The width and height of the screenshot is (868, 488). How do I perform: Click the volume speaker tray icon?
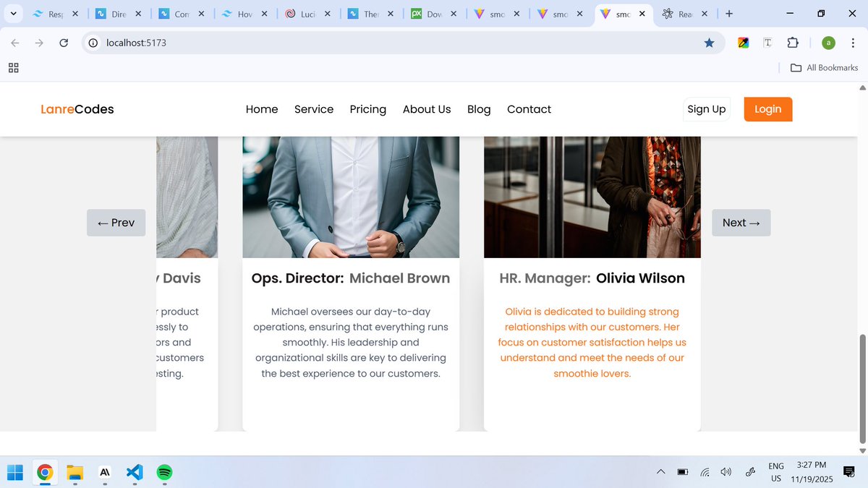tap(726, 472)
